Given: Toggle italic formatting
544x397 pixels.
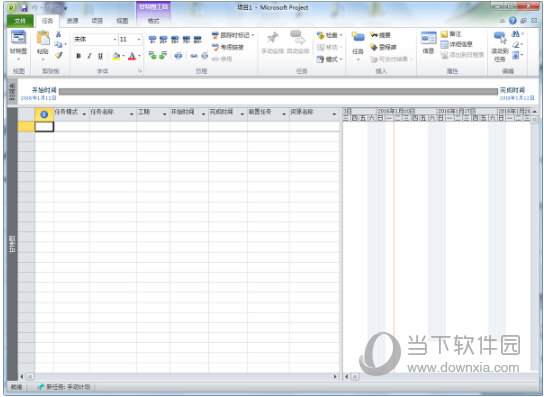Looking at the screenshot, I should (90, 56).
